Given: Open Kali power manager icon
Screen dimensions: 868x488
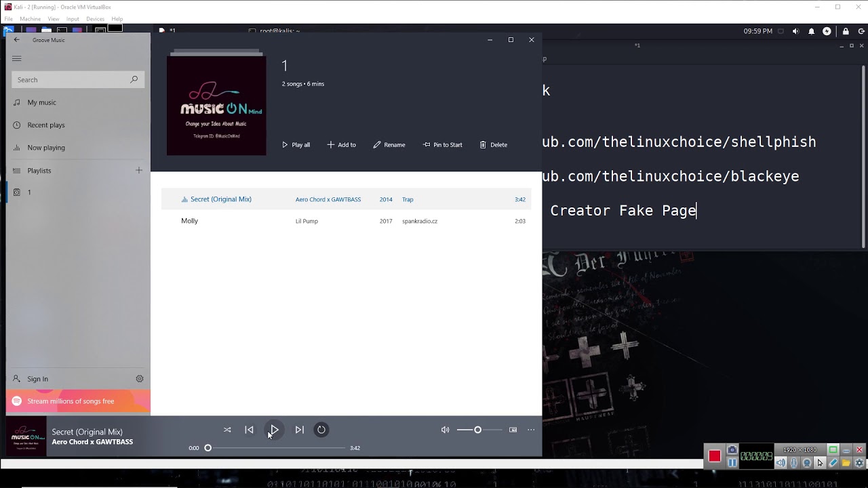Looking at the screenshot, I should tap(827, 31).
